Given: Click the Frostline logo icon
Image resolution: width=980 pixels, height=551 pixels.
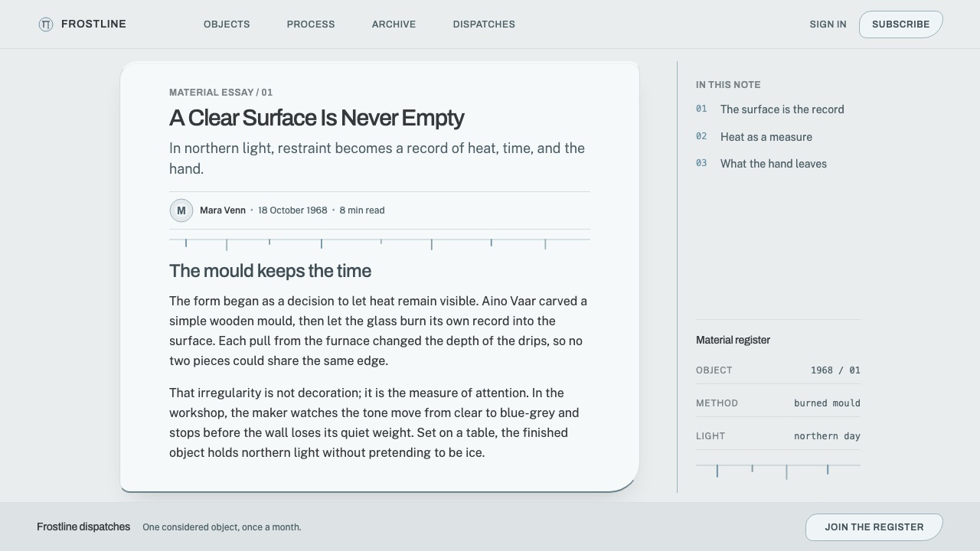Looking at the screenshot, I should pos(46,24).
